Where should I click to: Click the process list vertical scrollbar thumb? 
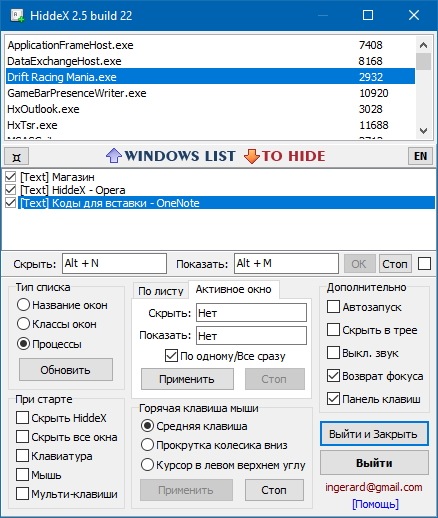(x=423, y=61)
